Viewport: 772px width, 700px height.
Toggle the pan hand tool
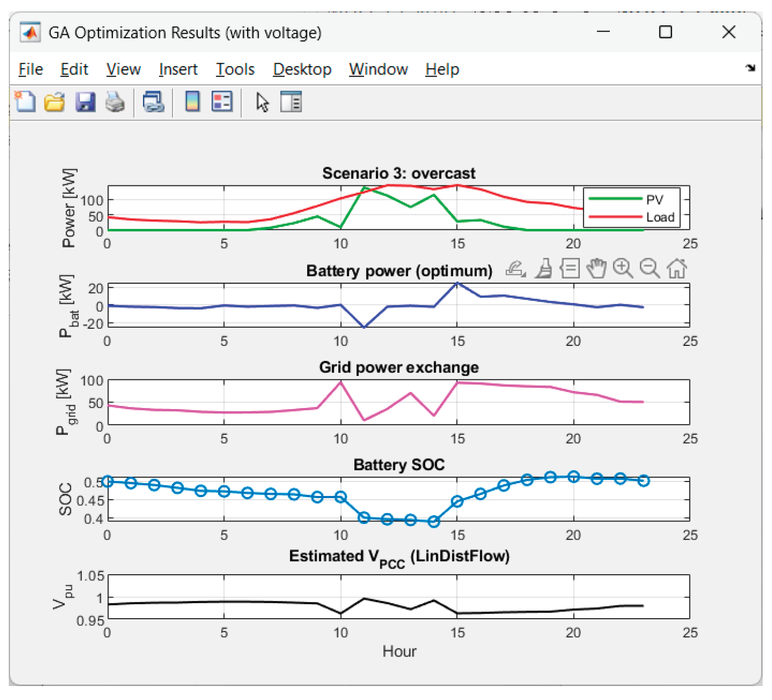(x=596, y=269)
